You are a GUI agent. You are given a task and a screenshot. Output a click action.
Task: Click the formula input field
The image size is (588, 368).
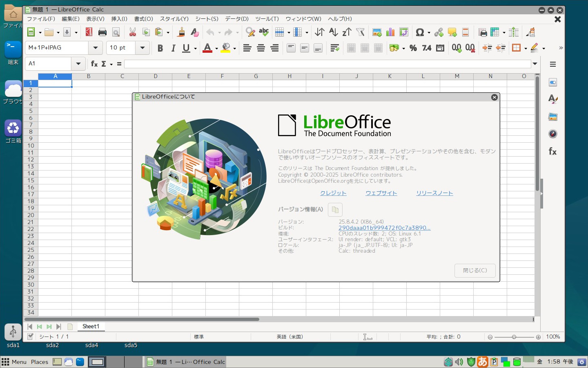coord(327,64)
